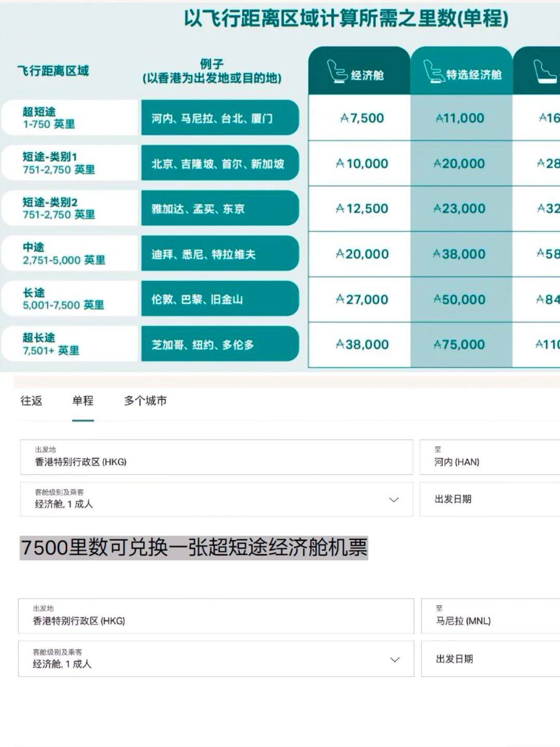This screenshot has height=747, width=560.
Task: Click the 至 field showing 马尼拉 (MNL)
Action: coord(487,616)
